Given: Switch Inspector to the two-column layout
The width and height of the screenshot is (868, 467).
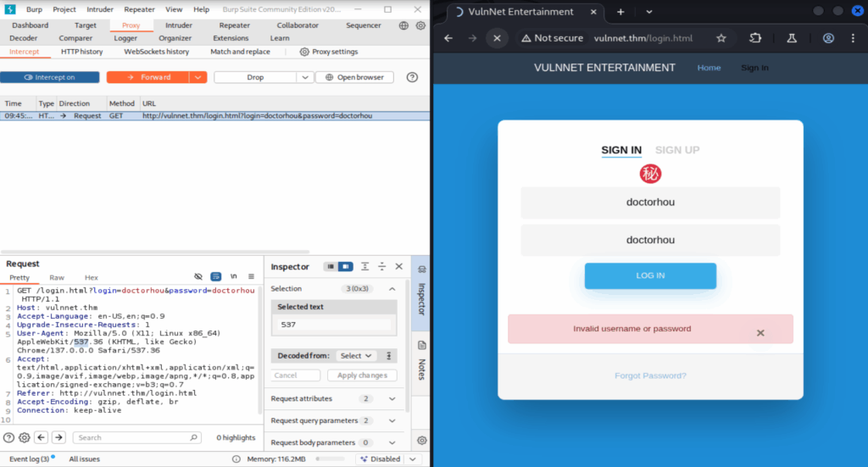Looking at the screenshot, I should tap(346, 267).
